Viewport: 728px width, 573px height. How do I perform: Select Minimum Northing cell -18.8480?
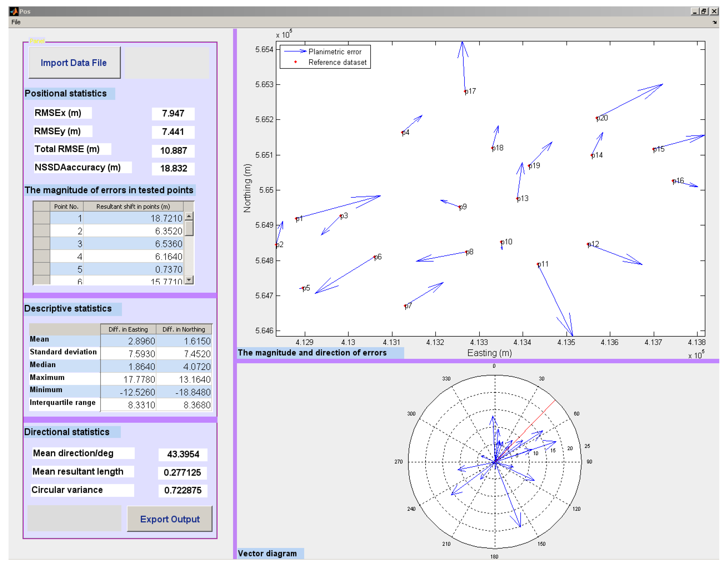pos(184,392)
